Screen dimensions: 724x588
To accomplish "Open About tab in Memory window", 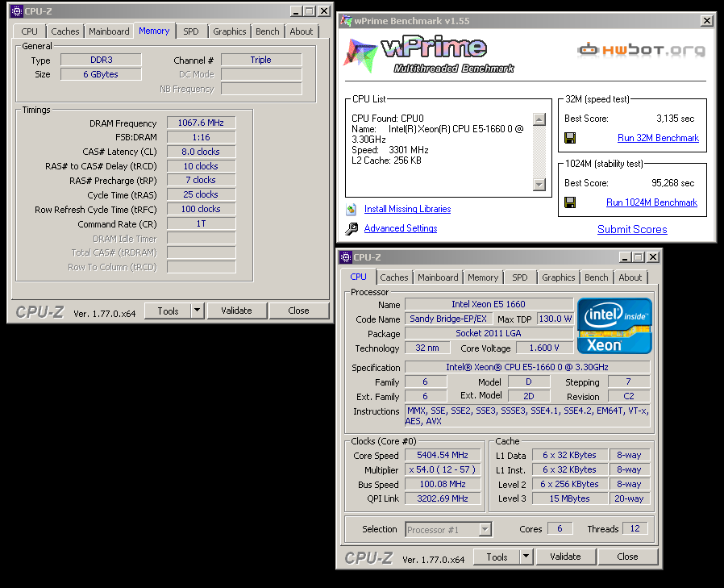I will pyautogui.click(x=302, y=31).
